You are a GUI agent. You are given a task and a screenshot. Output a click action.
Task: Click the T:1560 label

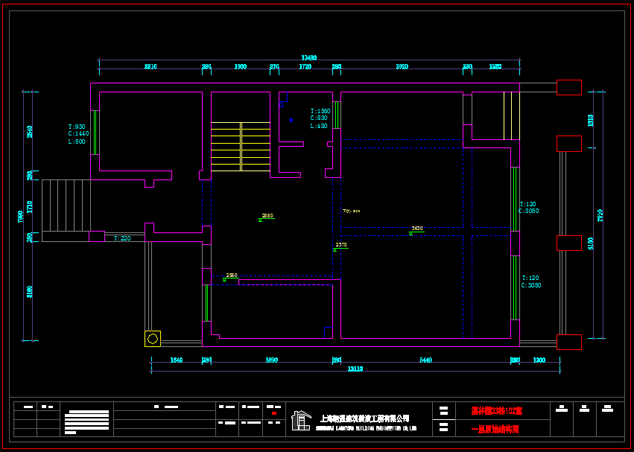pos(320,111)
